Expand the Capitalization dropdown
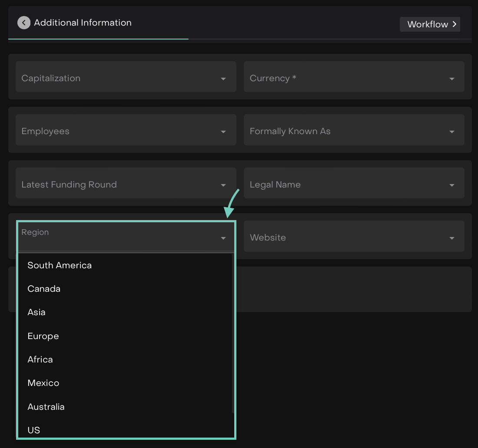 [126, 78]
